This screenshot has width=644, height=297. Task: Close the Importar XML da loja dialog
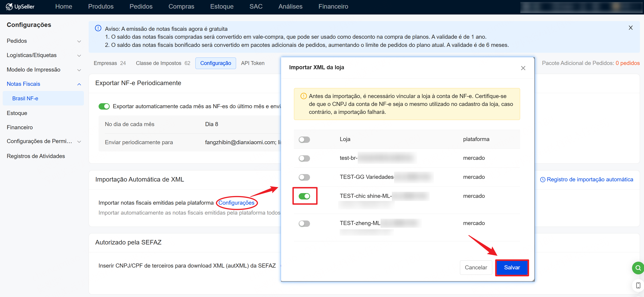click(x=523, y=68)
